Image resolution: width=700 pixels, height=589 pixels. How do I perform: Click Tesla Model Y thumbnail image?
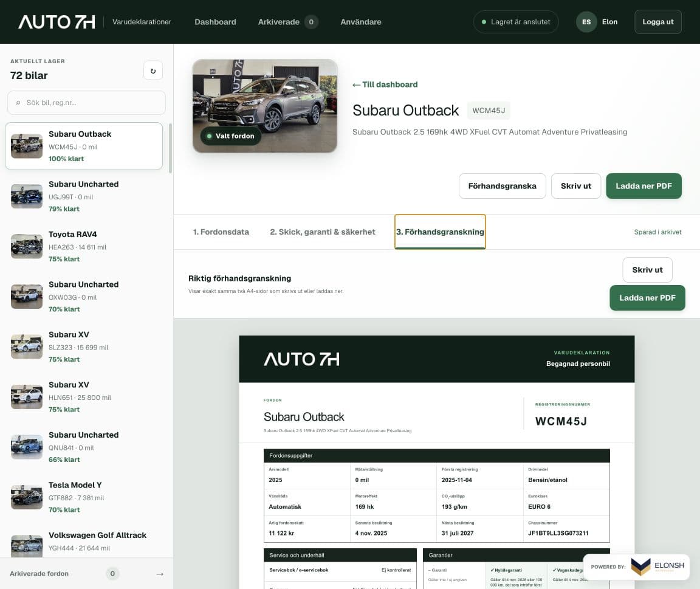[27, 497]
